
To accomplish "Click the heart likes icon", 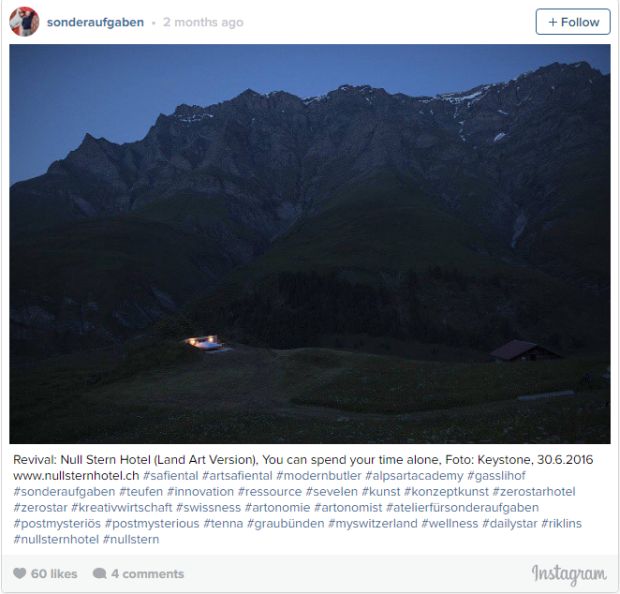I will pyautogui.click(x=19, y=573).
